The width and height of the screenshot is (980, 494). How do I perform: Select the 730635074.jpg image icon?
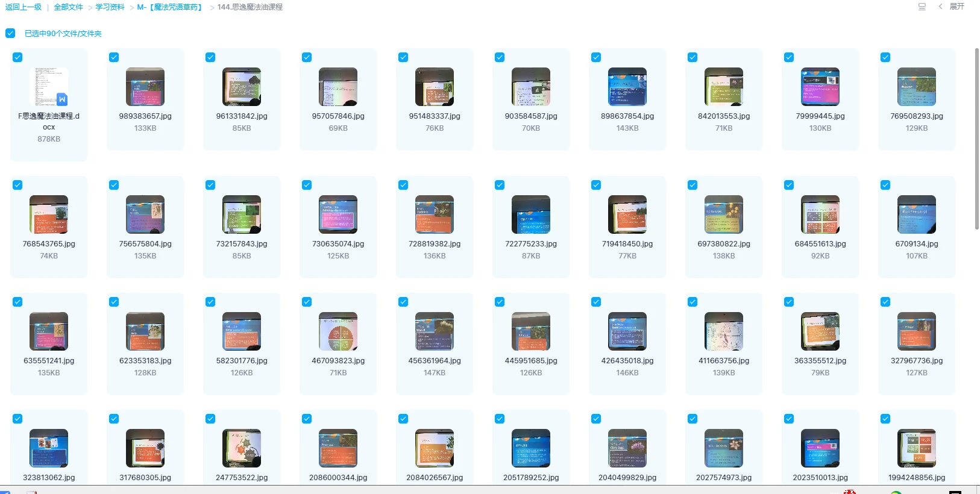(x=338, y=214)
